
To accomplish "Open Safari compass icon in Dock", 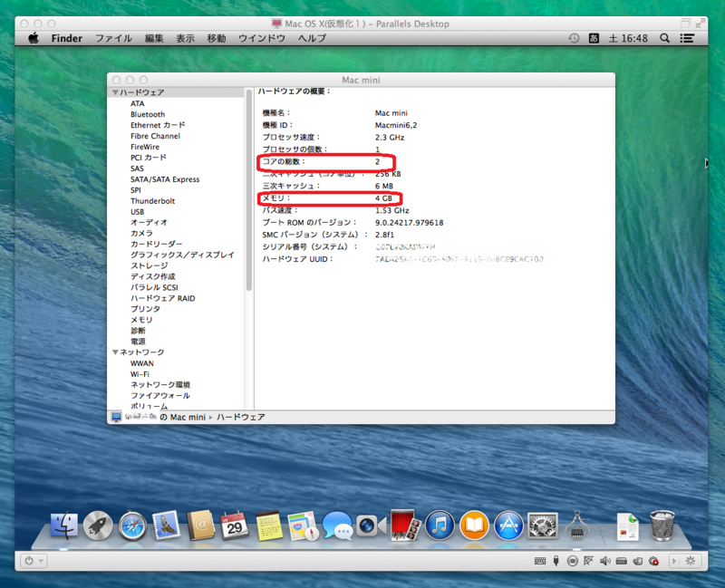I will click(x=132, y=525).
